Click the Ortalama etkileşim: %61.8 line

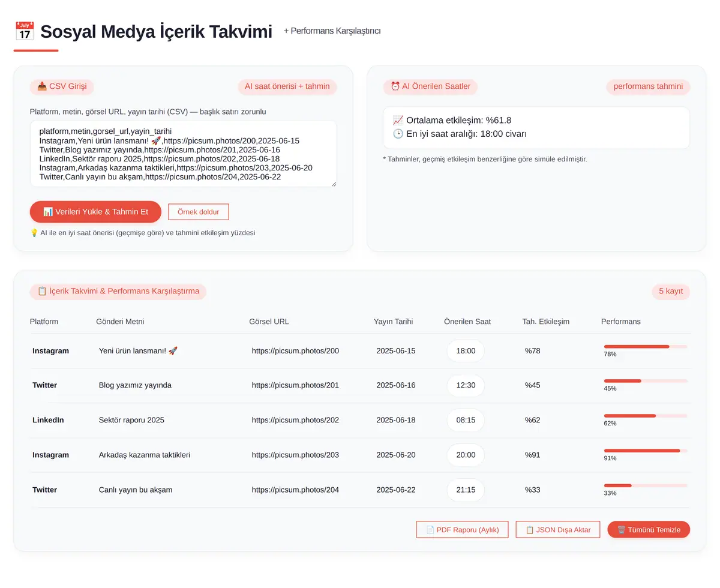[452, 121]
